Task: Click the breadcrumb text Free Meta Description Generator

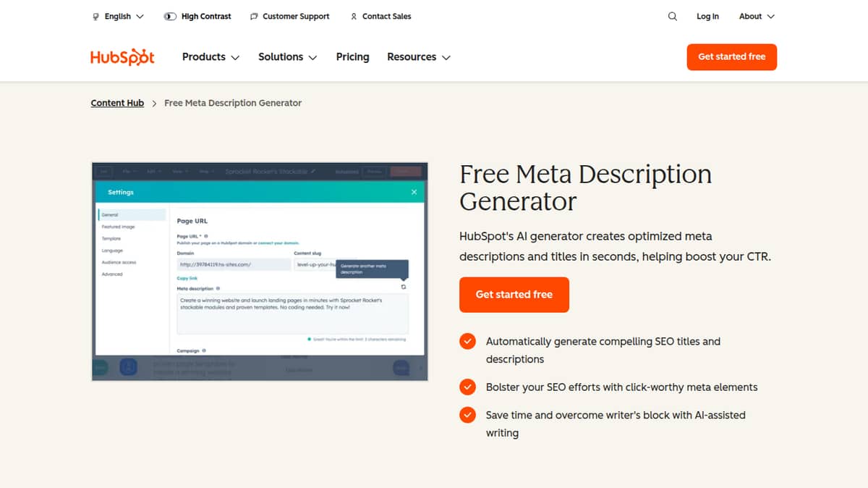Action: [233, 103]
